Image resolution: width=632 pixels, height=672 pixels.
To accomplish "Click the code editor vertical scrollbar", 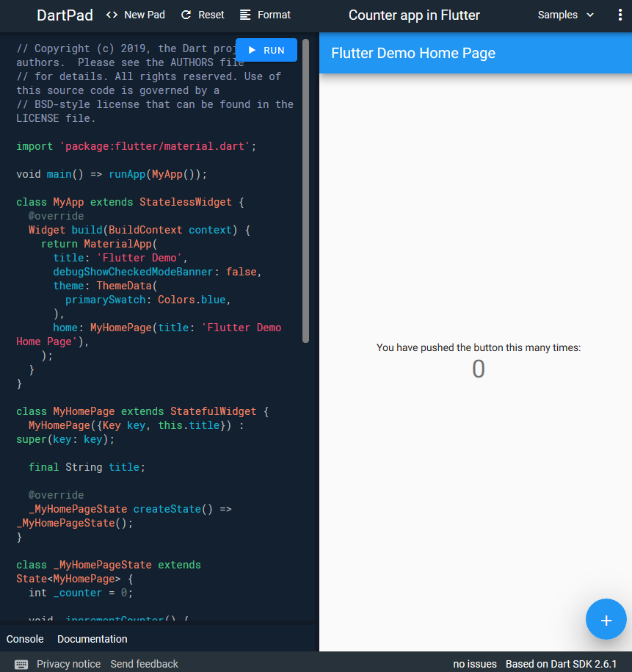I will click(305, 191).
